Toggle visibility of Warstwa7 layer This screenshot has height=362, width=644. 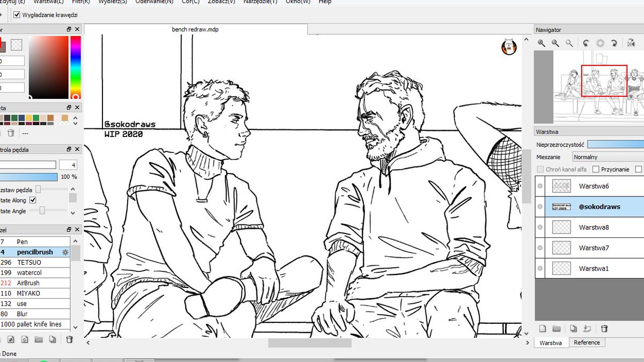click(540, 248)
